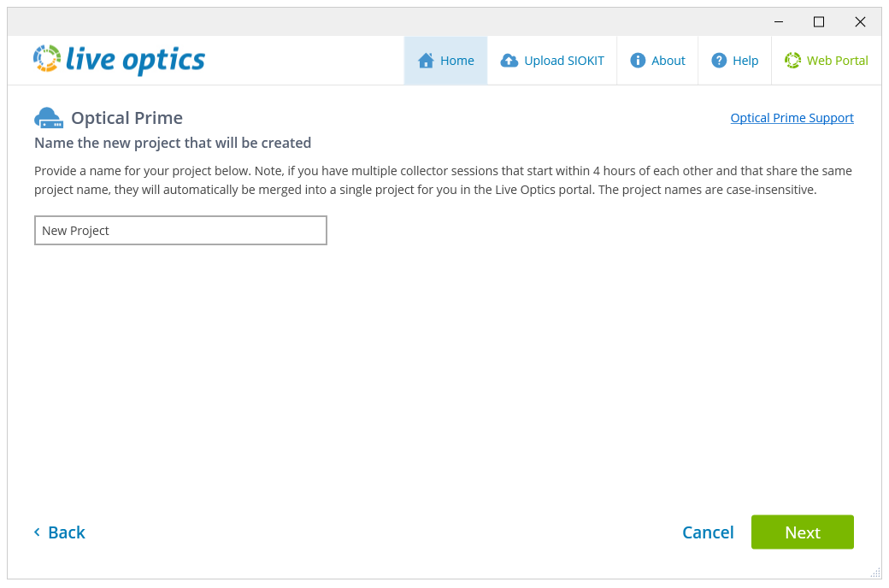Viewport: 889px width, 588px height.
Task: Go Back to the previous step
Action: click(66, 532)
